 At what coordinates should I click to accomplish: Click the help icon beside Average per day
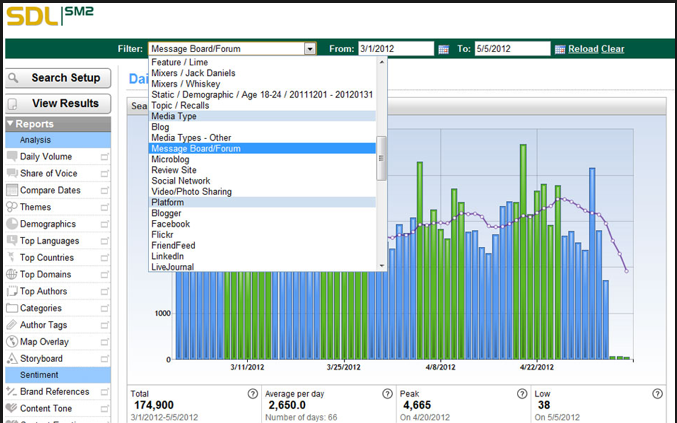[387, 393]
